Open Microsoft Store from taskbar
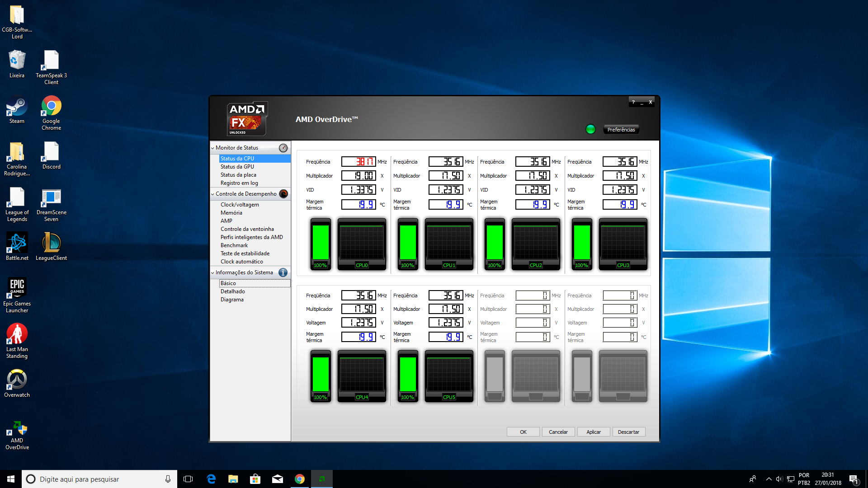 pos(255,479)
